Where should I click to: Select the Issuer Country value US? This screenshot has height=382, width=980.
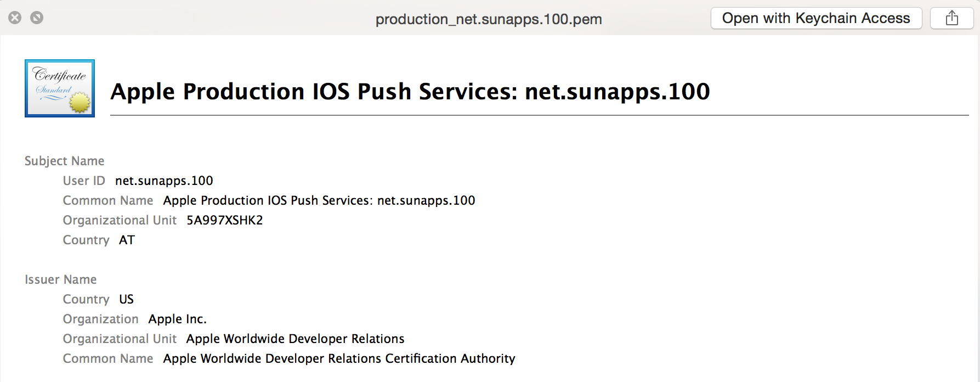pyautogui.click(x=126, y=299)
